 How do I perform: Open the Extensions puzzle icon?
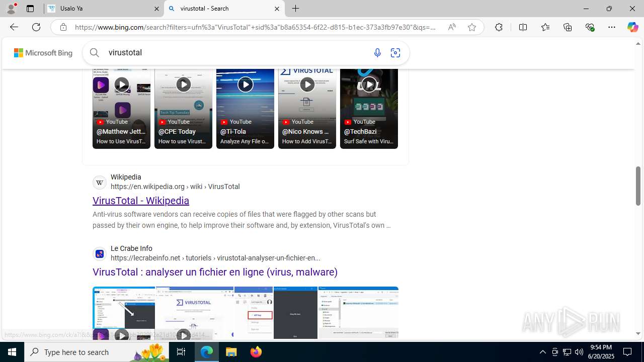[499, 27]
